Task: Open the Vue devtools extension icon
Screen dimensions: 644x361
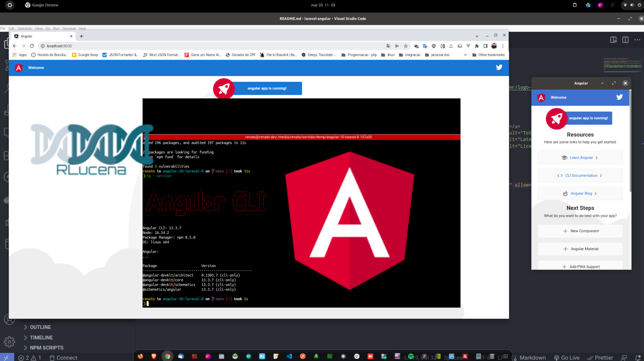Action: 468,46
